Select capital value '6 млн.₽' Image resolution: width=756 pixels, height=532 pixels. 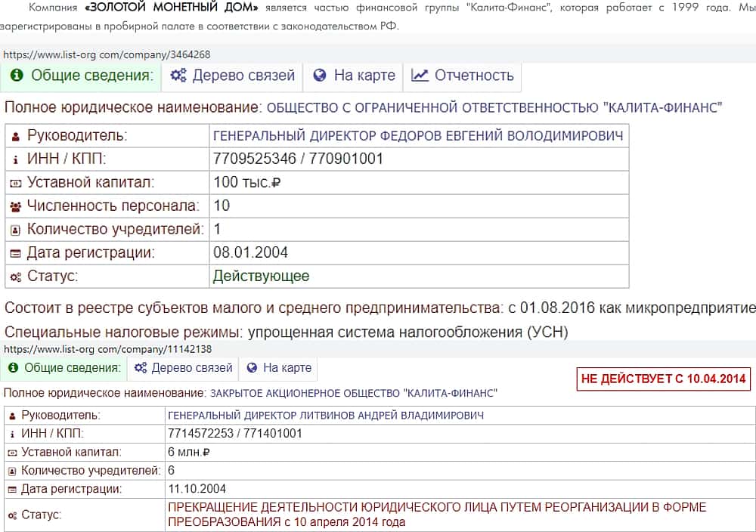188,452
